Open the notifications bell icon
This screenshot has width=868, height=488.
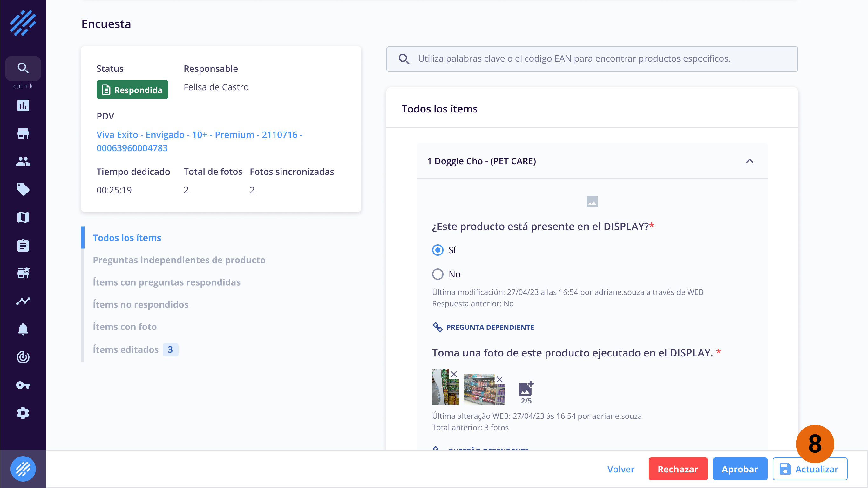23,329
